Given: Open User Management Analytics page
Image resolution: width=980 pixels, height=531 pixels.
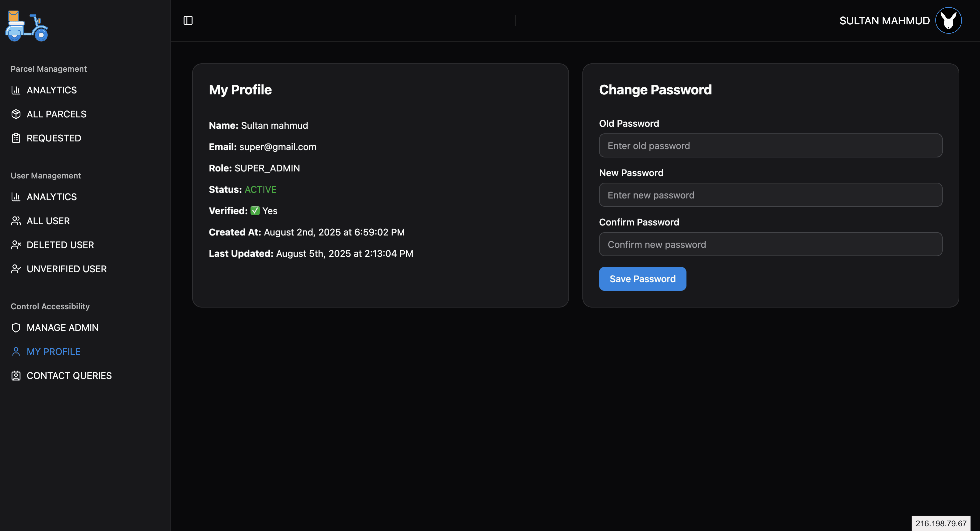Looking at the screenshot, I should click(x=52, y=197).
